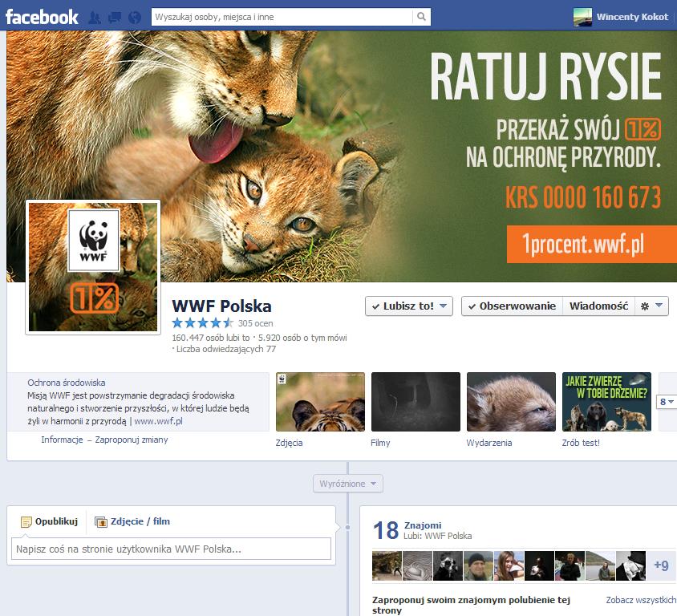Select the Opublikuj tab
Screen dimensions: 677x616
49,521
